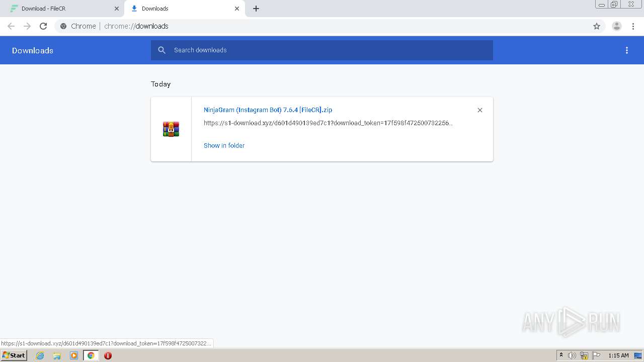Reload the current page

coord(43,26)
